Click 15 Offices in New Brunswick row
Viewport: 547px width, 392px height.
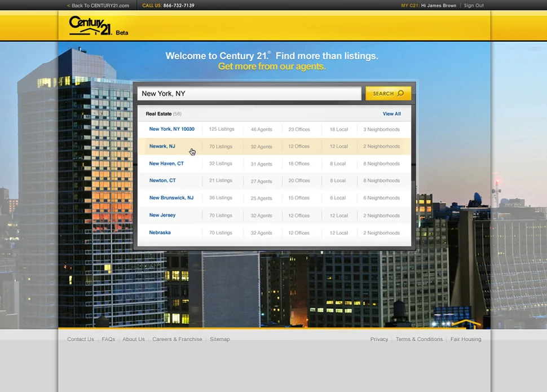pyautogui.click(x=299, y=198)
